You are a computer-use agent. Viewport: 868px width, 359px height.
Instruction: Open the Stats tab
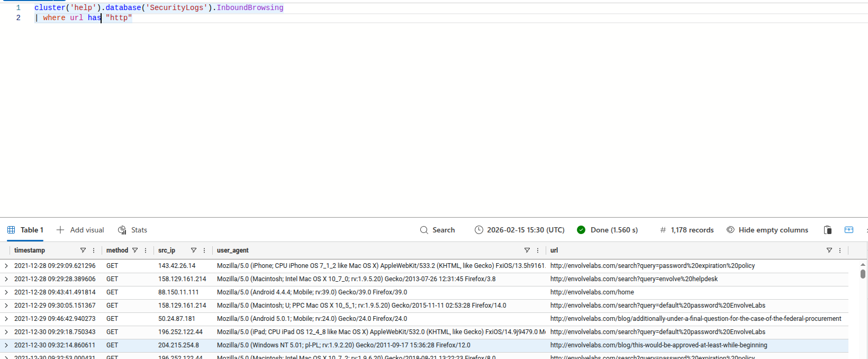(132, 230)
